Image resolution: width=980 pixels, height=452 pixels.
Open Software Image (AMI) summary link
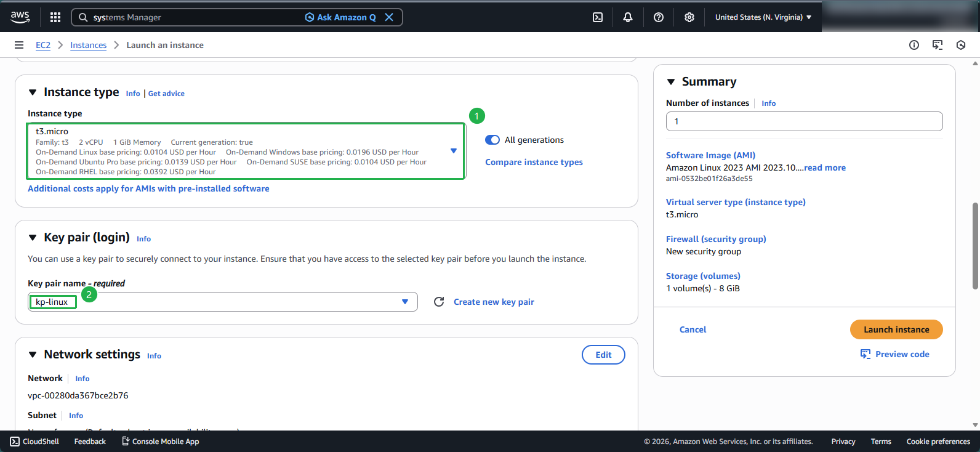coord(710,155)
